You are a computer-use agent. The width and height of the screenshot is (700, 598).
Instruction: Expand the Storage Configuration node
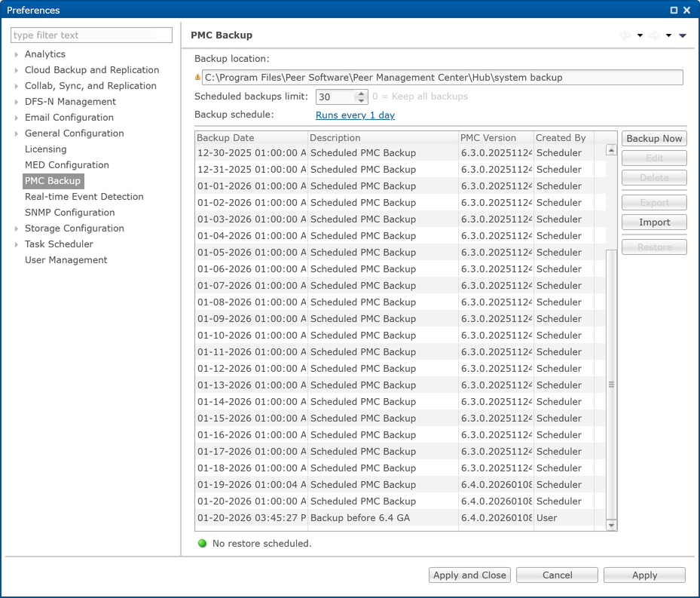(16, 228)
